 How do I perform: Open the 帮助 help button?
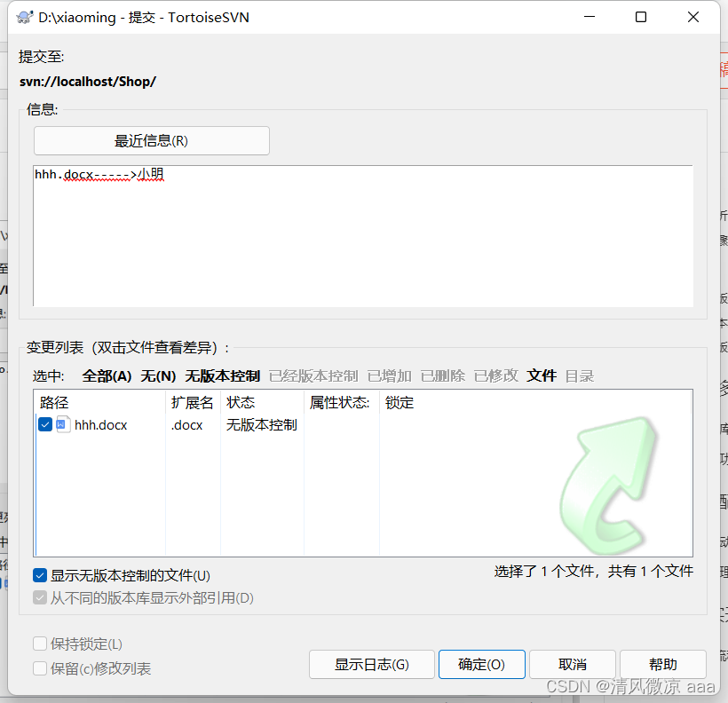663,665
